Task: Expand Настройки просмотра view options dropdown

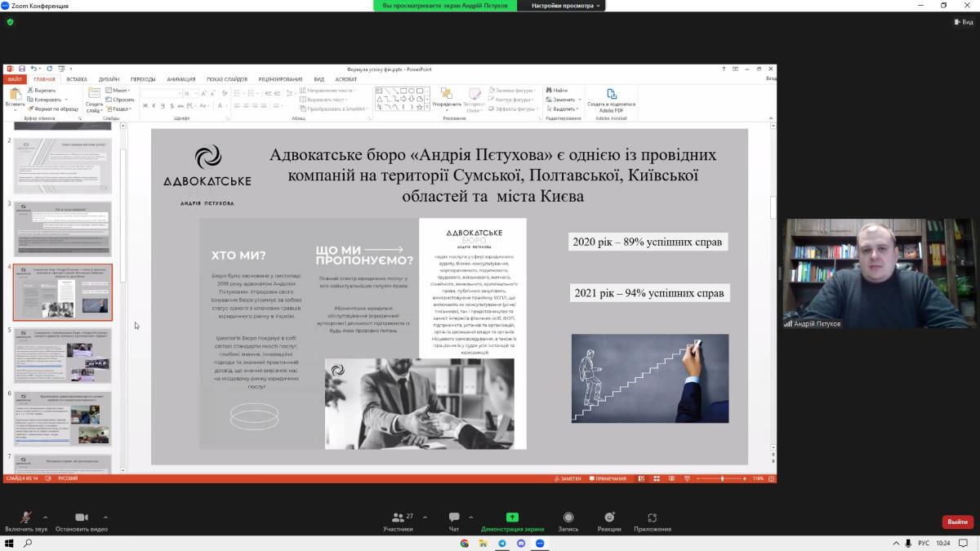Action: pyautogui.click(x=566, y=6)
